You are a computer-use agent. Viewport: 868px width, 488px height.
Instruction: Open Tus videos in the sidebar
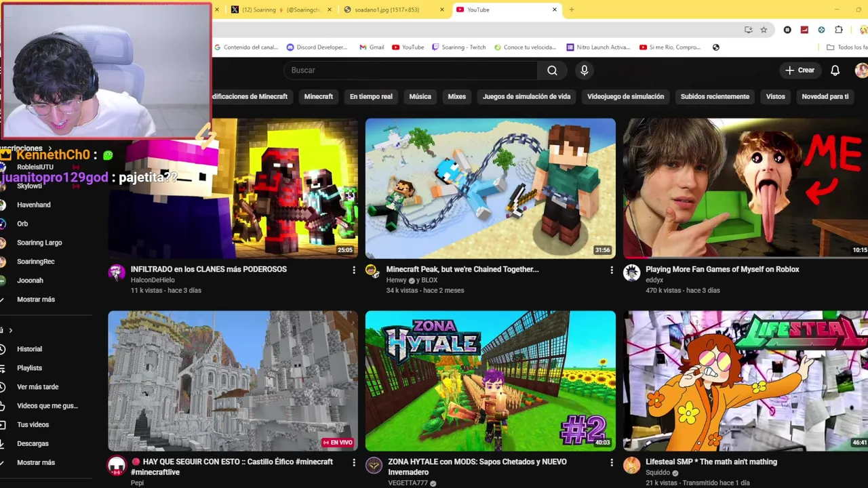[33, 425]
